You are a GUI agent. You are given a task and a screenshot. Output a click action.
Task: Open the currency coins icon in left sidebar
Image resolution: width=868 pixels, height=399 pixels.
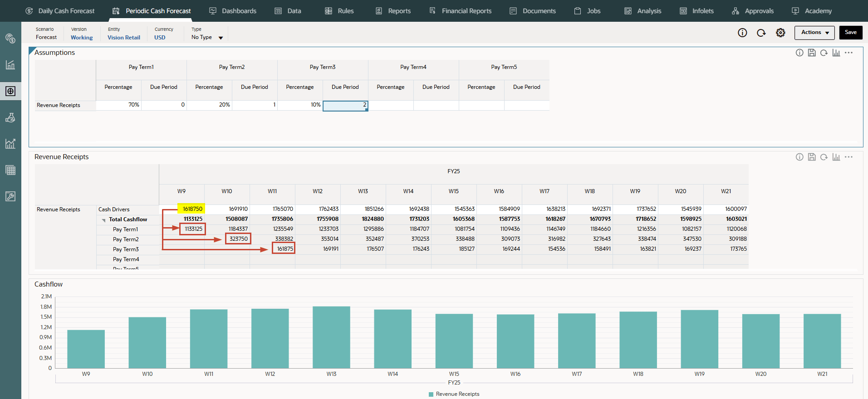(x=10, y=39)
